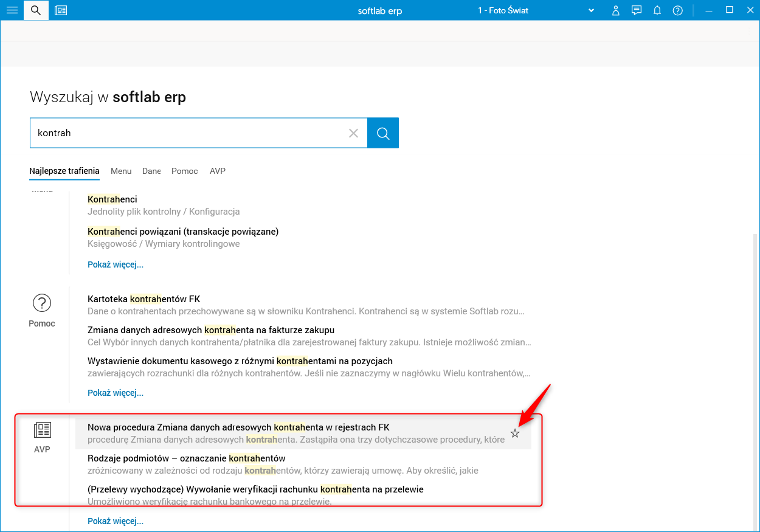Click Pokaż więcej under Pomoc results
The width and height of the screenshot is (760, 532).
(x=116, y=393)
